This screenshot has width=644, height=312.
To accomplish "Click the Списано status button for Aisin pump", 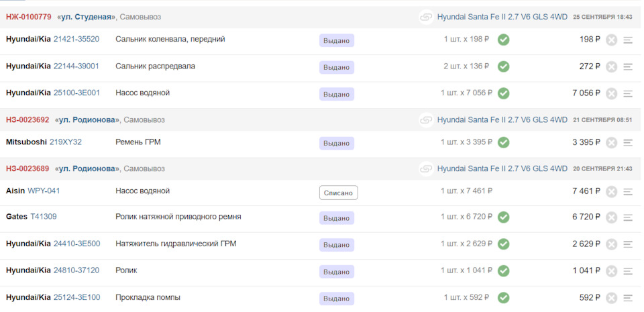I will click(338, 193).
